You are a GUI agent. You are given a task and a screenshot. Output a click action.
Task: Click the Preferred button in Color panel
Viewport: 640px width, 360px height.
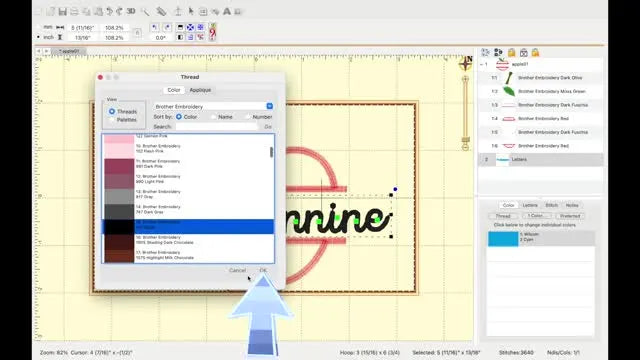click(570, 216)
